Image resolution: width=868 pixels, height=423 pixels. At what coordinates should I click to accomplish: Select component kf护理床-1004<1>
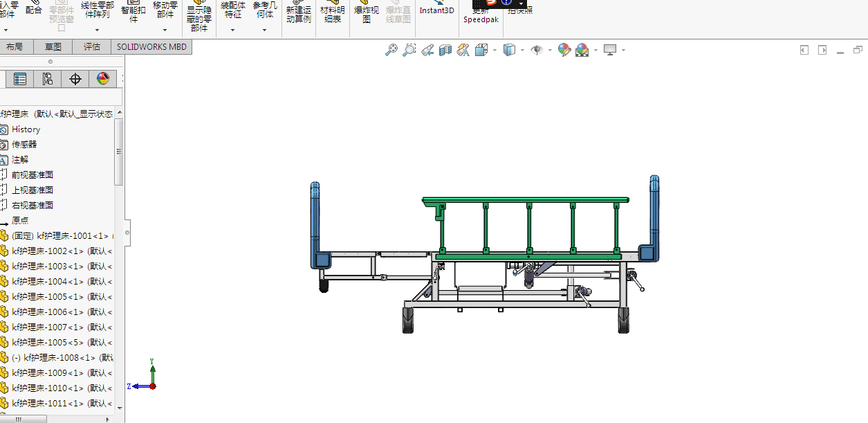(x=57, y=282)
